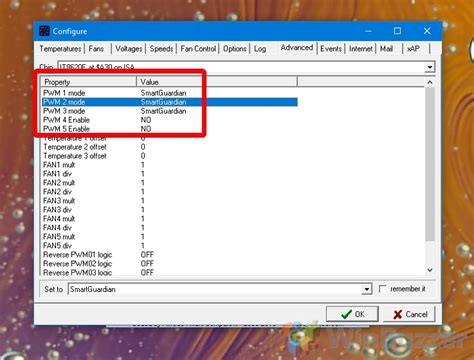474x360 pixels.
Task: Select the Reverse PWM03 logic row
Action: click(170, 272)
